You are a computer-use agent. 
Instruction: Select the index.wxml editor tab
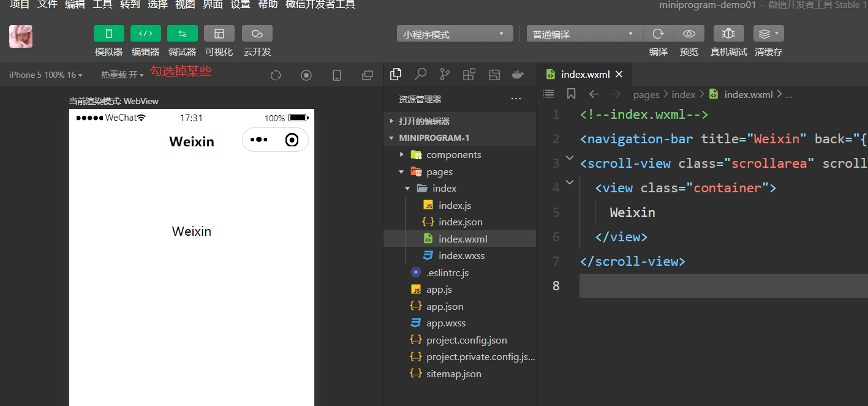click(584, 74)
